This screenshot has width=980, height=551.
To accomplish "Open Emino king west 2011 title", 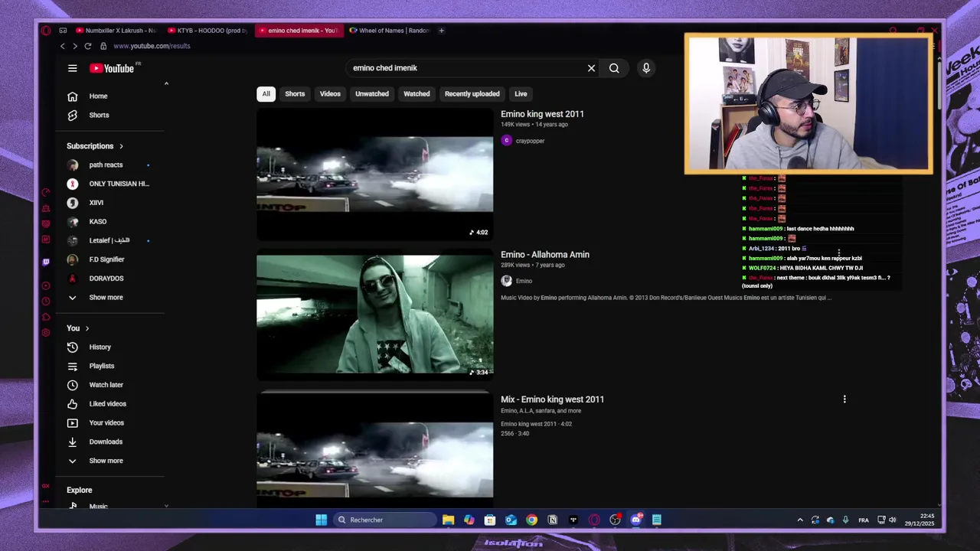I will [x=542, y=114].
